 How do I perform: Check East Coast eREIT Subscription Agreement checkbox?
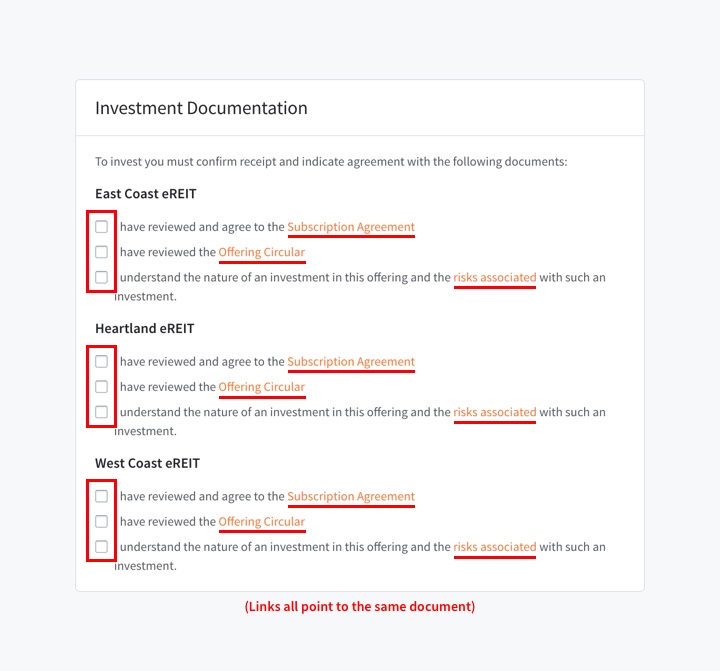click(x=102, y=227)
